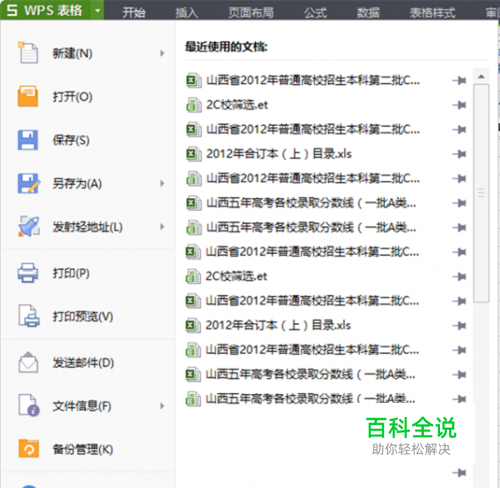500x488 pixels.
Task: Pin the first 2012年合订本（上）目录.xls document
Action: point(460,154)
